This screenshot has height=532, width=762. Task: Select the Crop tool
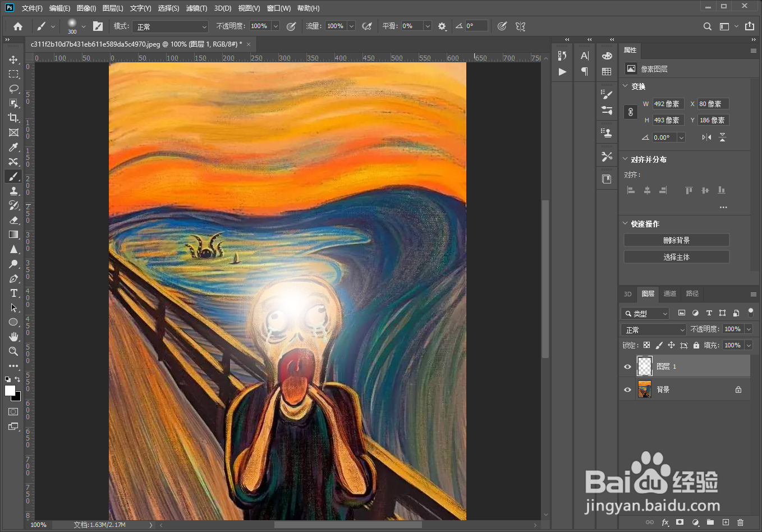[x=13, y=118]
